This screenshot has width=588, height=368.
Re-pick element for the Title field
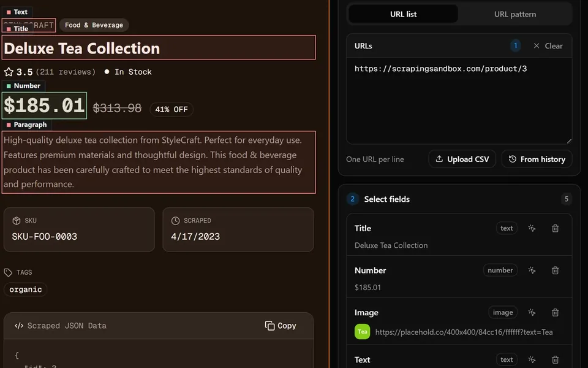(532, 228)
